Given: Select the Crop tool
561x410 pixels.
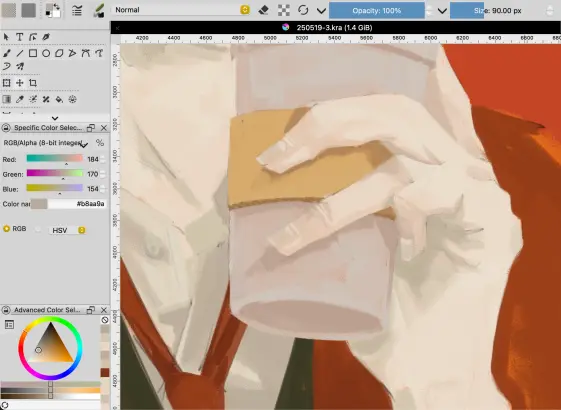Looking at the screenshot, I should point(33,83).
